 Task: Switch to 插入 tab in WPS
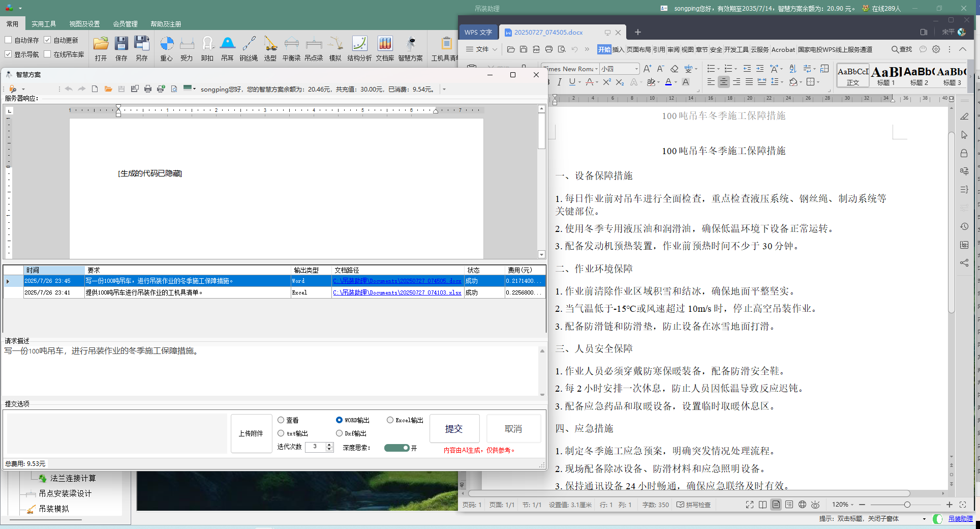point(618,49)
